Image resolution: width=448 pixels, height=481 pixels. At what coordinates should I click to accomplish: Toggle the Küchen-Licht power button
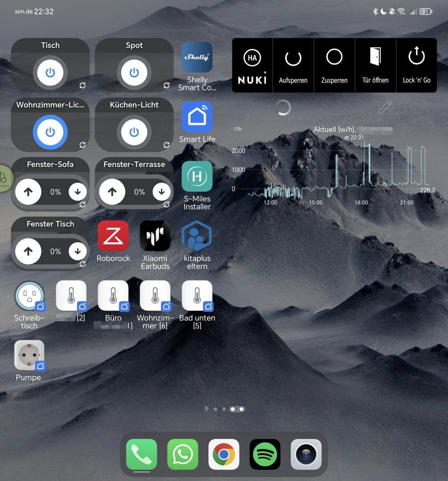pos(134,132)
